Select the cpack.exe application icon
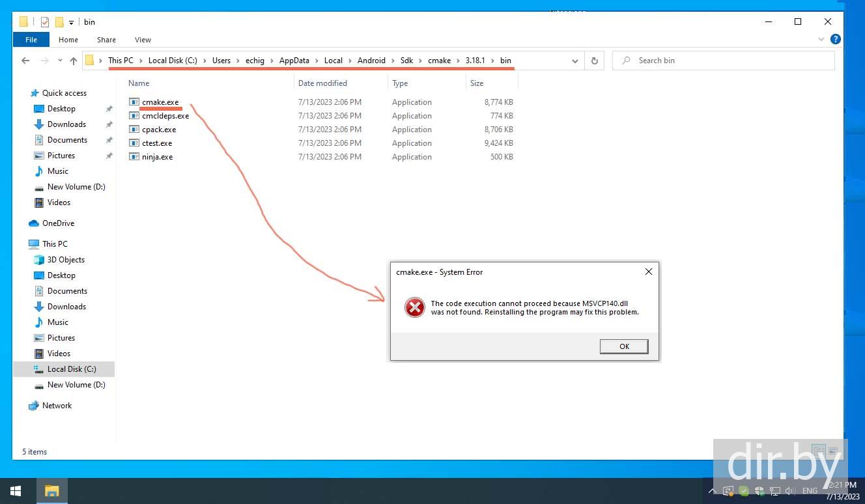This screenshot has height=504, width=865. tap(134, 130)
